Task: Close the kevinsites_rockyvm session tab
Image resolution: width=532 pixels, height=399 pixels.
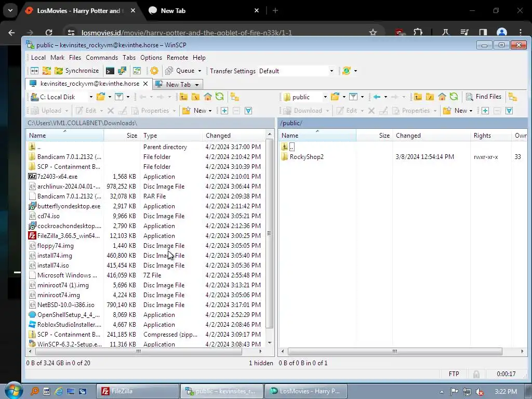Action: (145, 84)
